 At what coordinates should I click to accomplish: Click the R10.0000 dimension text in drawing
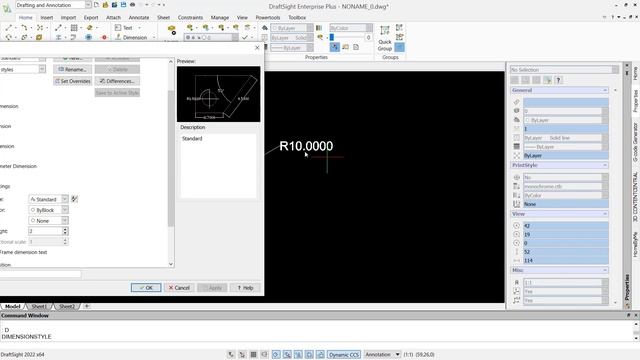coord(306,146)
